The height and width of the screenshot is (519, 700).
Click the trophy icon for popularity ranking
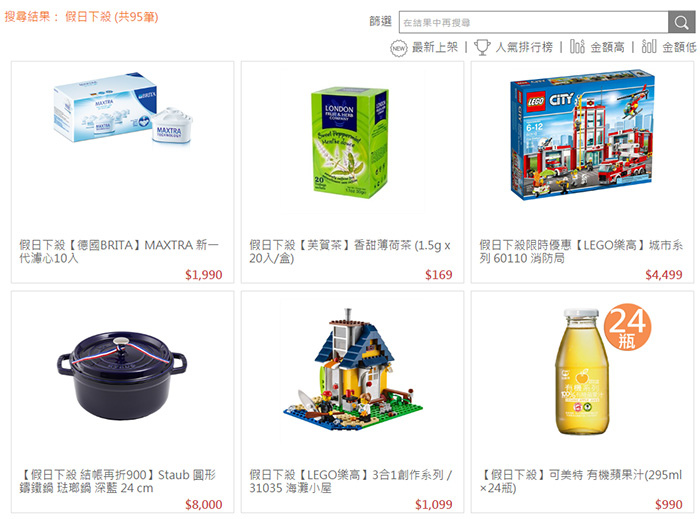coord(482,47)
